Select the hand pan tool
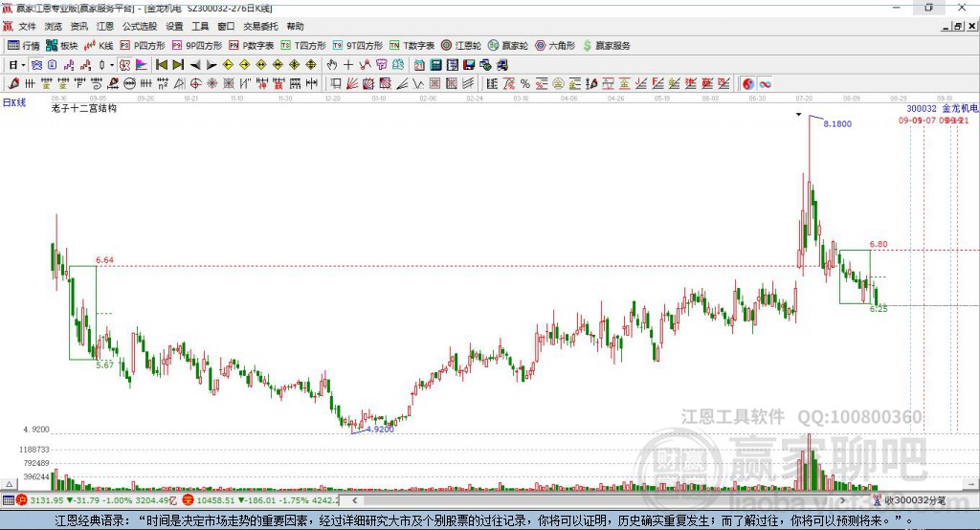 coord(331,65)
